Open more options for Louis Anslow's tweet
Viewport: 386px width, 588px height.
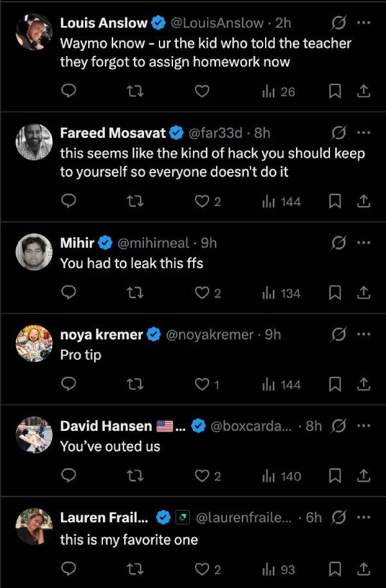[363, 23]
